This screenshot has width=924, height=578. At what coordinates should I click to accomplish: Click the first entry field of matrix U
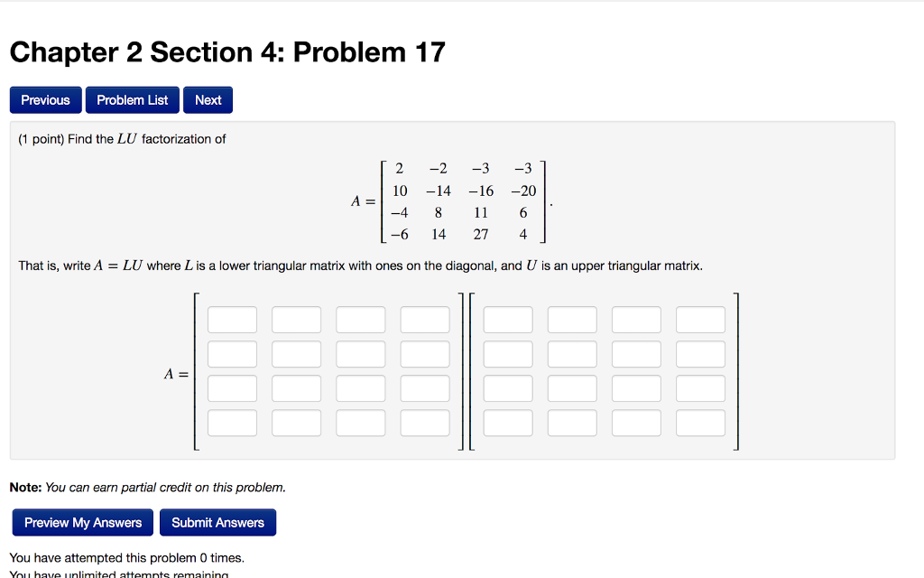click(507, 319)
